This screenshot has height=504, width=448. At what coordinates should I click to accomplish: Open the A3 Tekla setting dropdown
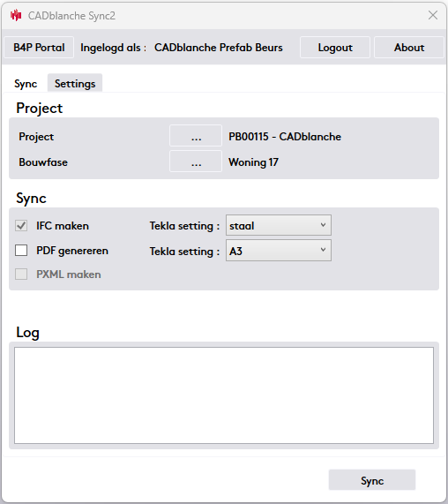point(279,251)
